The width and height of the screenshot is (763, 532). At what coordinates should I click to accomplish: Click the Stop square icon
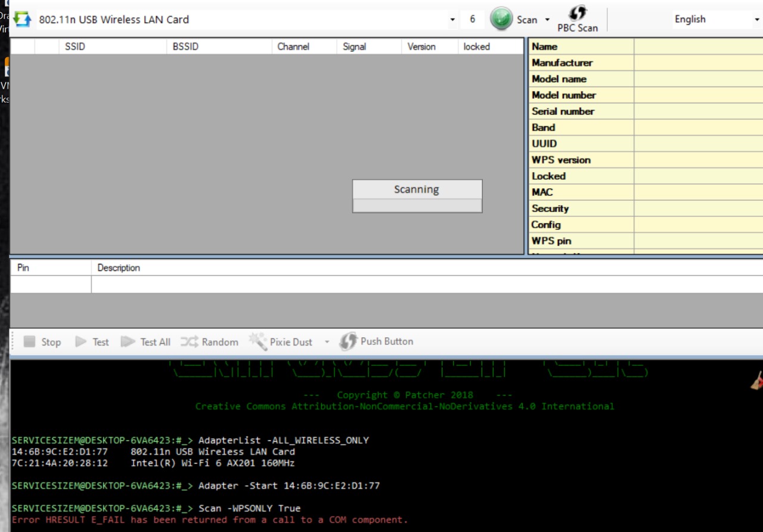[29, 341]
